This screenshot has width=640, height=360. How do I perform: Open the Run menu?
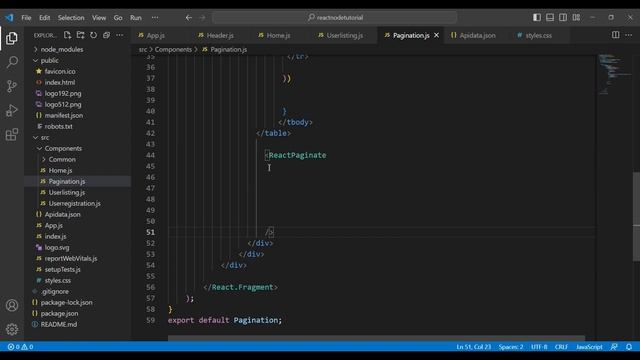[136, 18]
